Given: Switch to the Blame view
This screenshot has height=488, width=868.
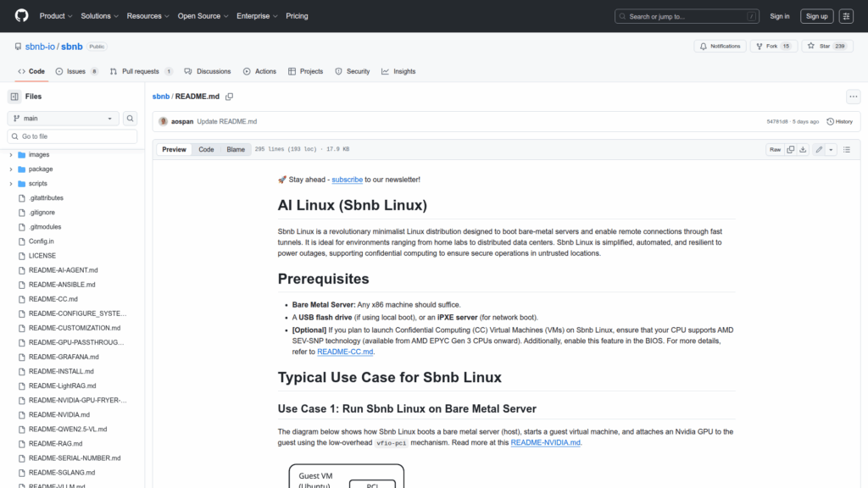Looking at the screenshot, I should coord(236,149).
